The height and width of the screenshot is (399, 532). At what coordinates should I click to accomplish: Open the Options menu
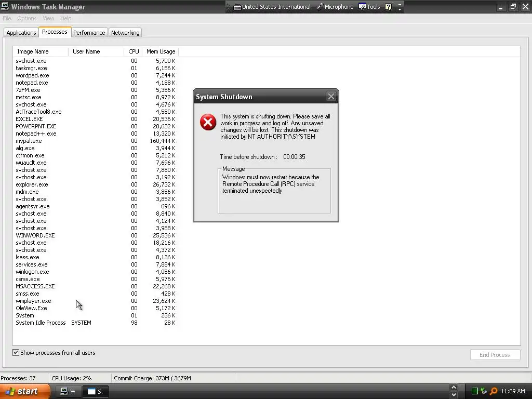tap(27, 18)
